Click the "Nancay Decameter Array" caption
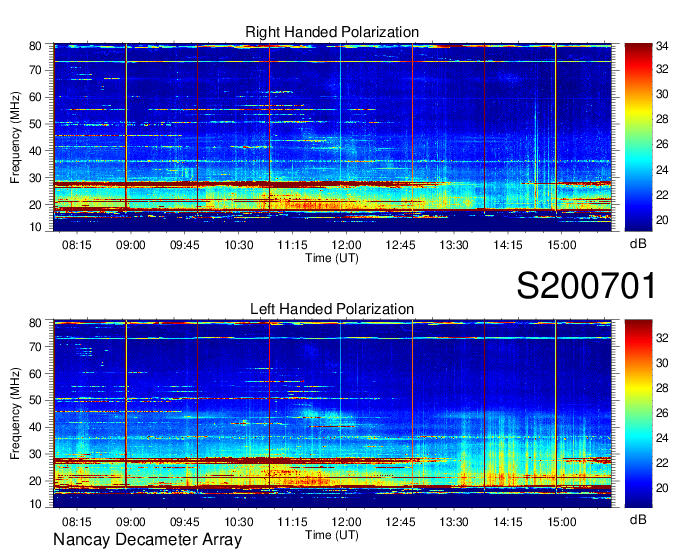 [147, 540]
